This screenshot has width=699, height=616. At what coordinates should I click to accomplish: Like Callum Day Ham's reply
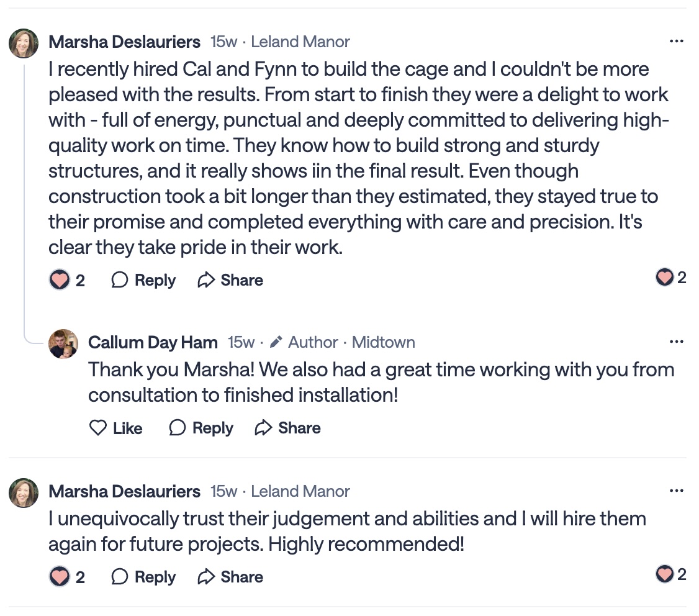116,428
